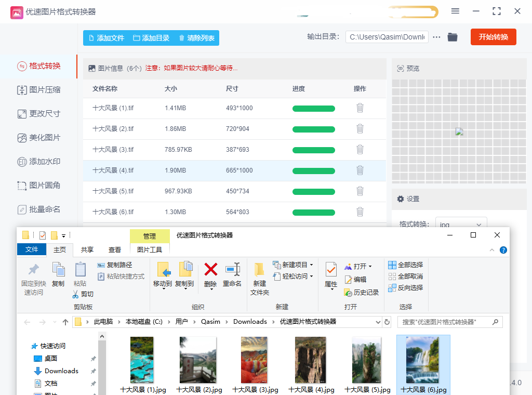The height and width of the screenshot is (395, 532).
Task: Open the 添加水印 tool
Action: 39,162
